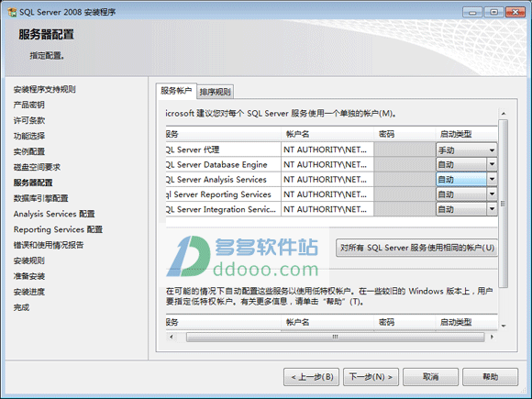532x399 pixels.
Task: Select 准备安装 step in sidebar
Action: tap(29, 276)
